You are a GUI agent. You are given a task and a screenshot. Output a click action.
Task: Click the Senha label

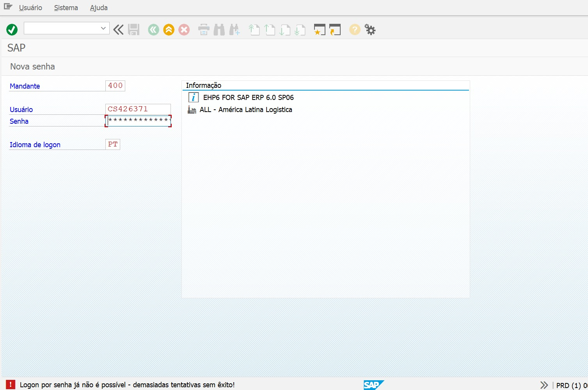(x=19, y=121)
